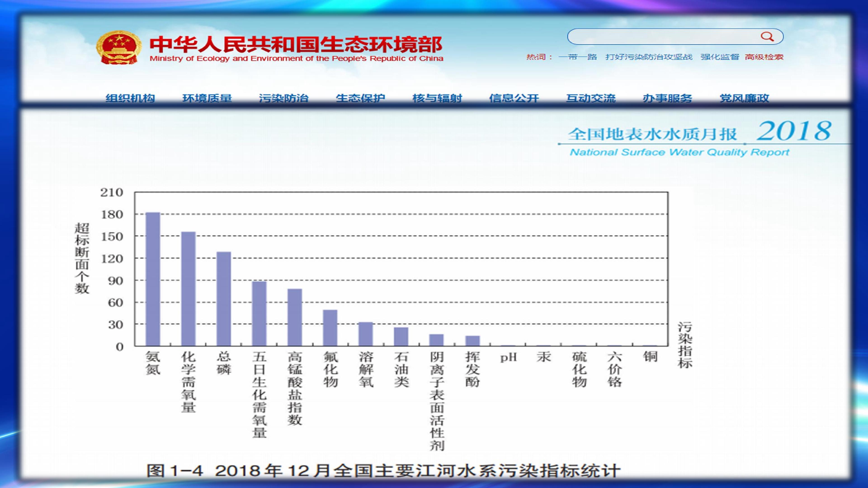Screen dimensions: 868x488
Task: Click the 打好污染防治攻坚战 link
Action: tap(649, 57)
